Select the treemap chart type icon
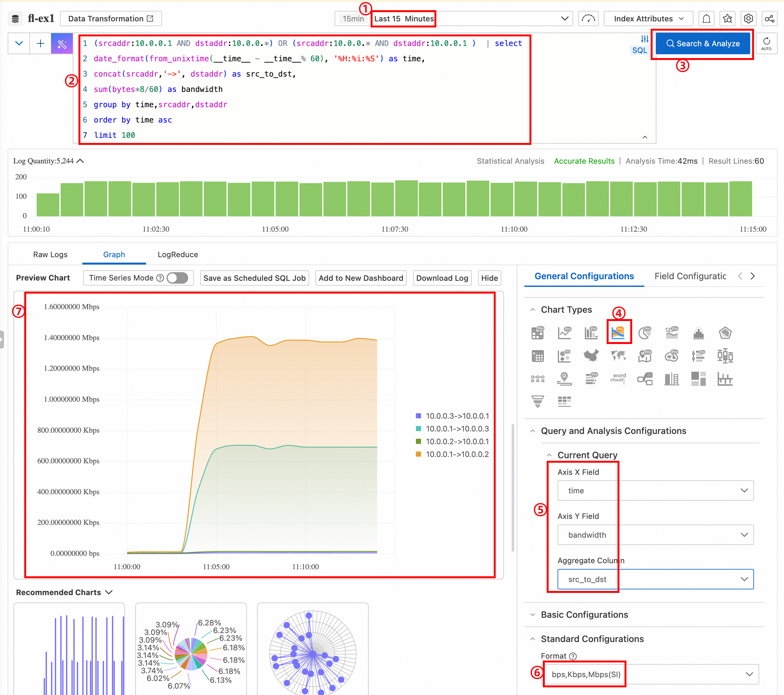784x695 pixels. pyautogui.click(x=698, y=378)
